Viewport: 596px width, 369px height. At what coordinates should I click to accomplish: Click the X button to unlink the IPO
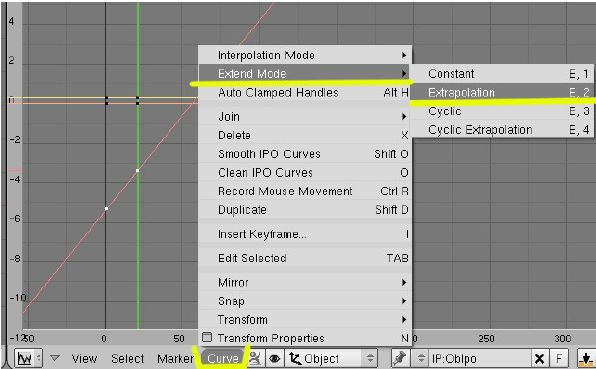coord(539,358)
